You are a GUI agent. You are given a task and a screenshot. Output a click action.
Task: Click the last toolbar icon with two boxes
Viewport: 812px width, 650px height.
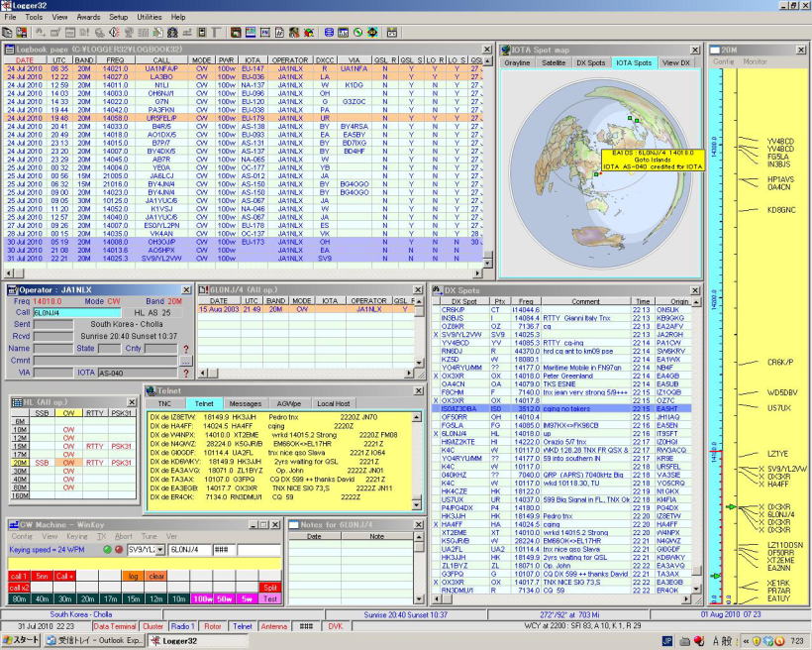click(392, 33)
